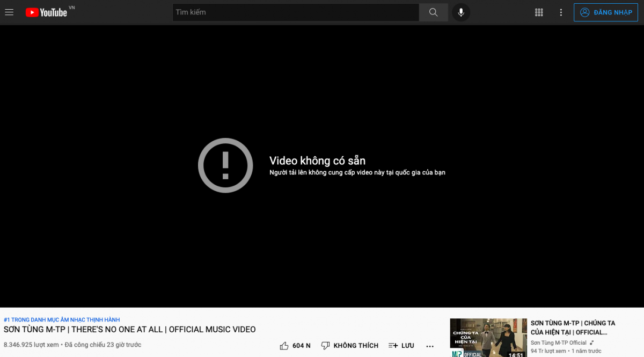The height and width of the screenshot is (357, 644).
Task: Start voice search with microphone
Action: click(461, 12)
